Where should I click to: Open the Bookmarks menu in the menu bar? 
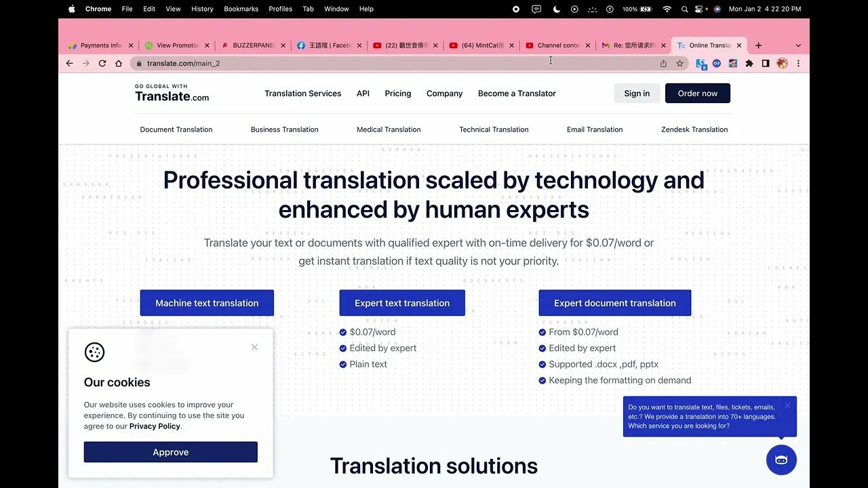click(241, 9)
